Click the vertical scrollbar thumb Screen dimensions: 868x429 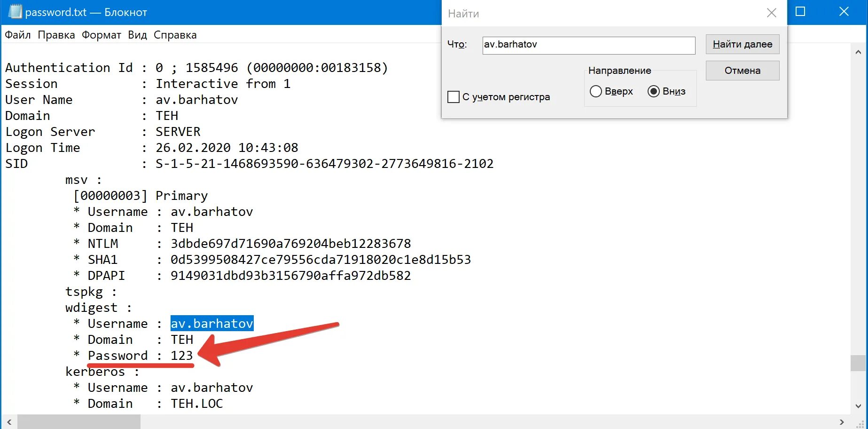tap(858, 363)
